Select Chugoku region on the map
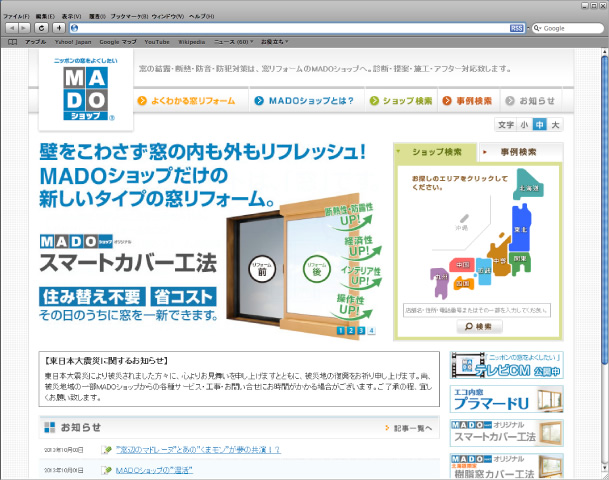Screen dimensions: 609x480 pos(462,265)
